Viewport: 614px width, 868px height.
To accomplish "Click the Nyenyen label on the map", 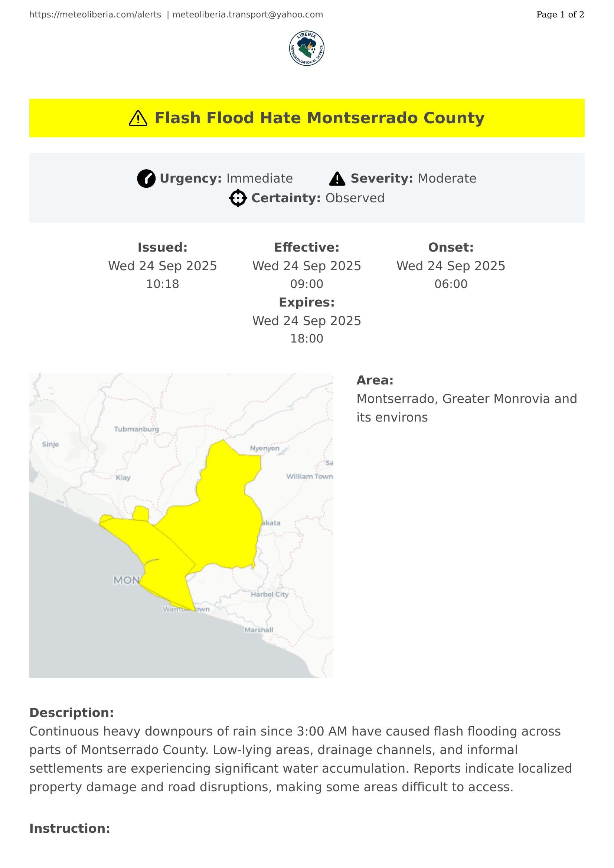I will coord(265,448).
